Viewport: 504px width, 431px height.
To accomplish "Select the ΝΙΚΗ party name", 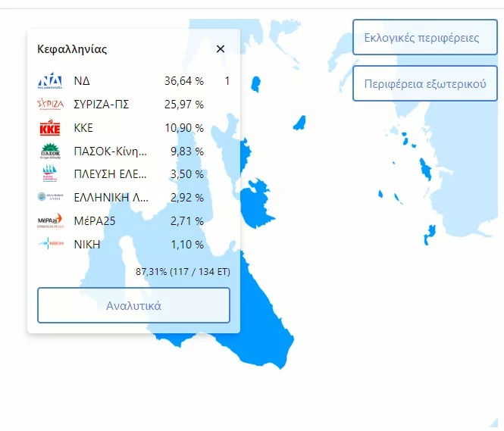I will [87, 245].
